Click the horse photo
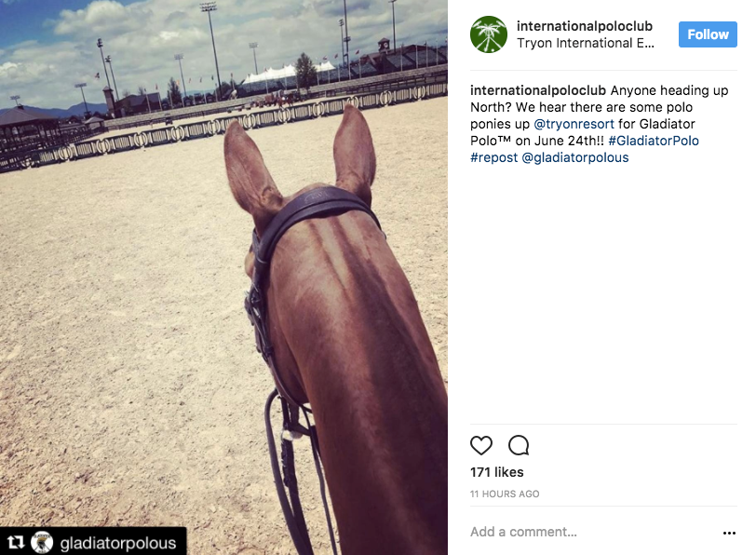 (x=223, y=277)
